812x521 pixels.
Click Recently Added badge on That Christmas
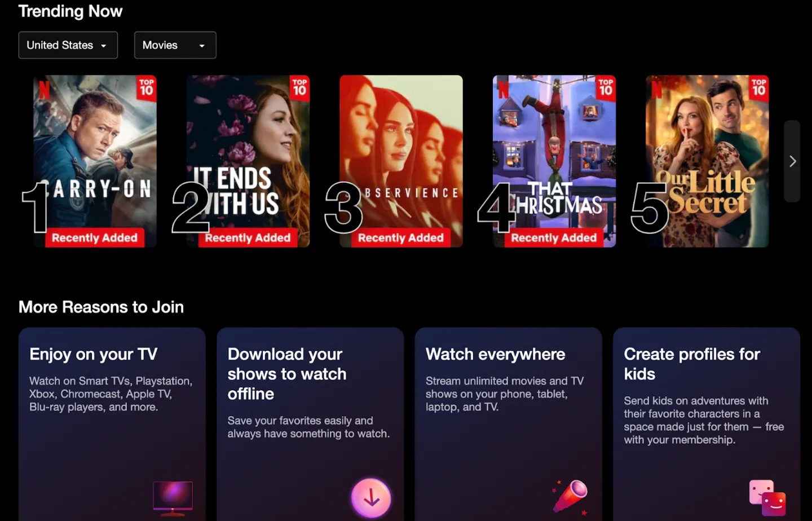coord(554,238)
